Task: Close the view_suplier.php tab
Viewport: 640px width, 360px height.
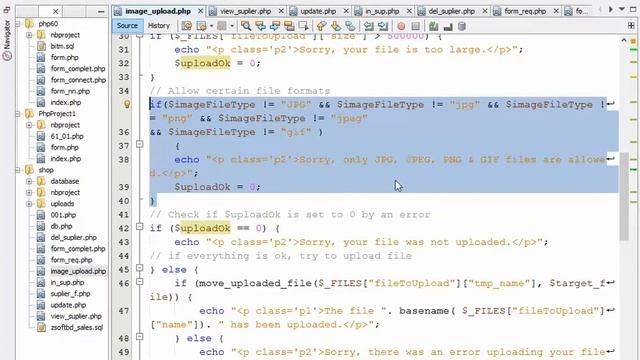Action: (x=281, y=11)
